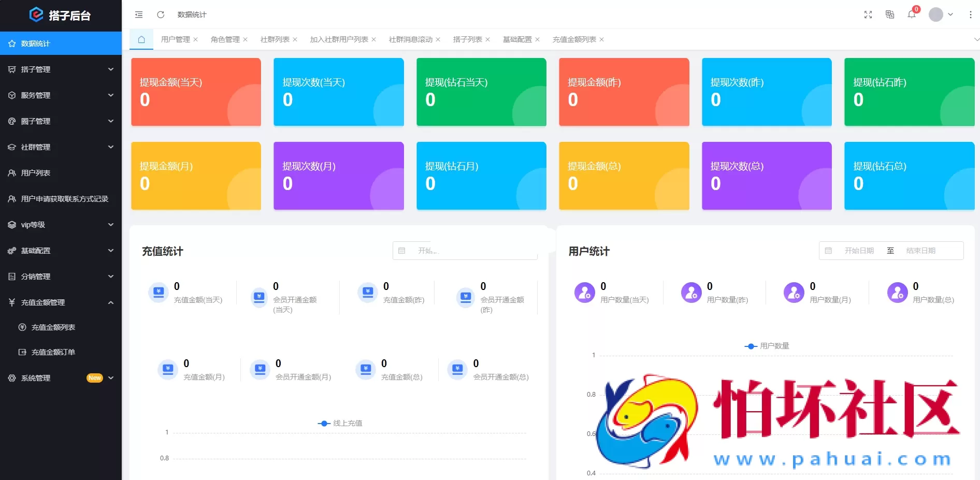Open 用户列表 in the sidebar

click(x=35, y=173)
